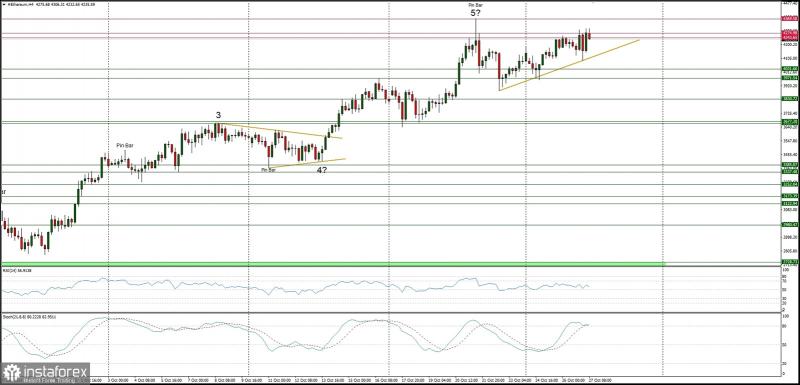The width and height of the screenshot is (800, 385).
Task: Select the wave label "3" on the chart
Action: [x=218, y=115]
